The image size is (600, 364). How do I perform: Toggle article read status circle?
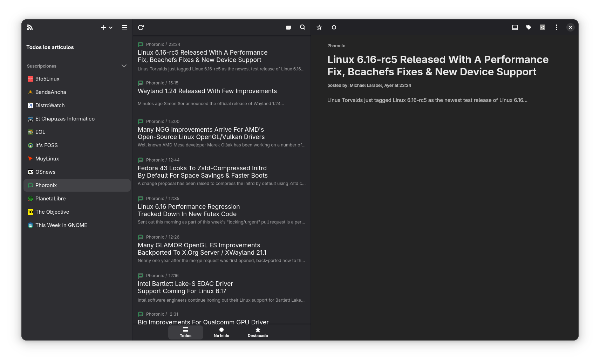tap(334, 27)
